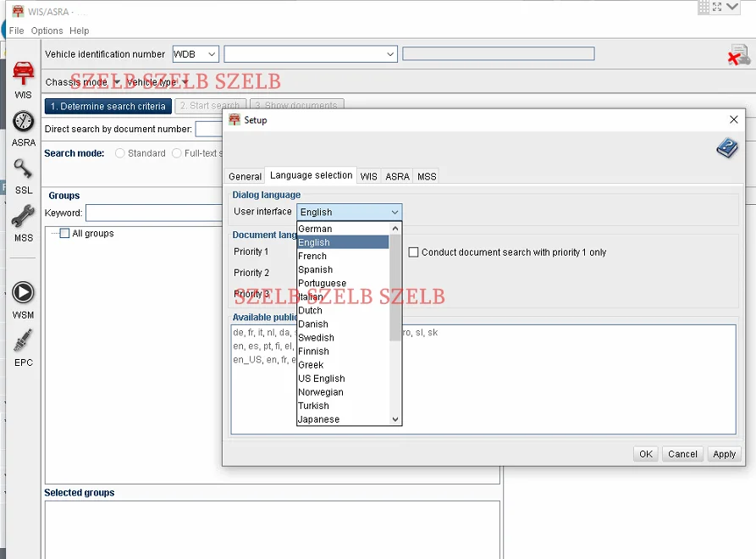This screenshot has height=559, width=756.
Task: Choose Turkish from the language list
Action: pyautogui.click(x=343, y=406)
